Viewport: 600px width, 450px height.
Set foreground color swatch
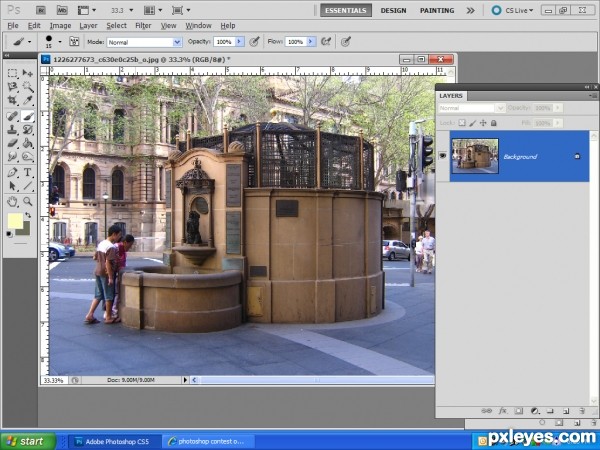pyautogui.click(x=15, y=221)
